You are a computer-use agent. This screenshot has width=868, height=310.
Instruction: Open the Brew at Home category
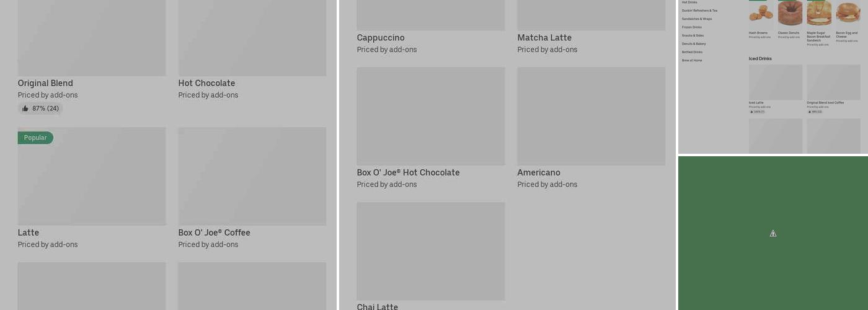pyautogui.click(x=692, y=61)
